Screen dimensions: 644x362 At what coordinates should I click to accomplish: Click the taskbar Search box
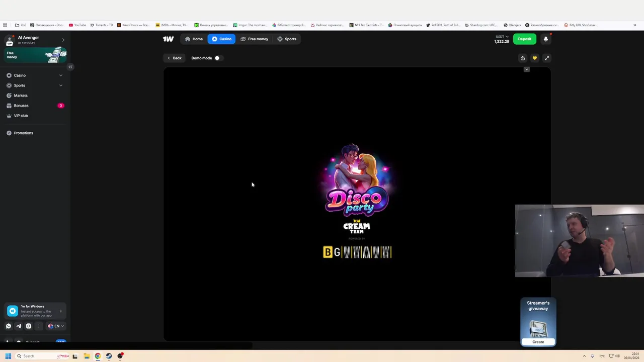coord(43,356)
